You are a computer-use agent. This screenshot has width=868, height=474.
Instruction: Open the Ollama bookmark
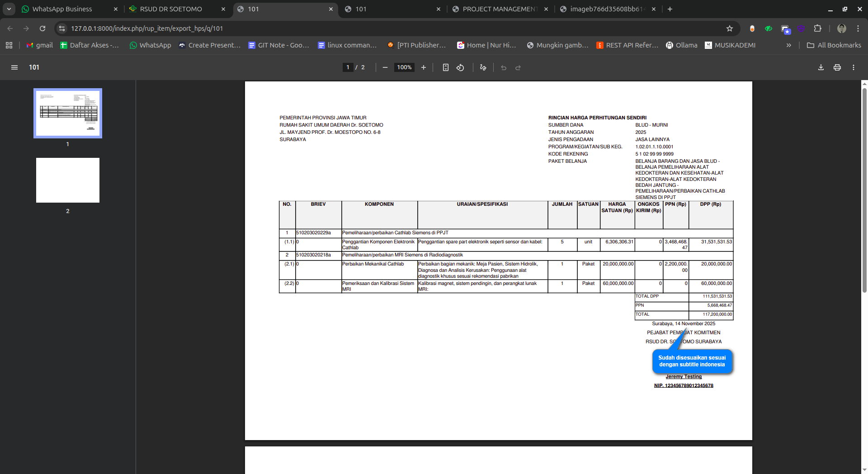[x=681, y=45]
